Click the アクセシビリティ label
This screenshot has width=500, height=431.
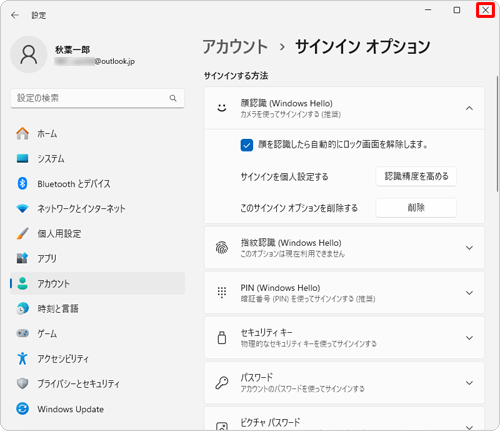[x=63, y=359]
